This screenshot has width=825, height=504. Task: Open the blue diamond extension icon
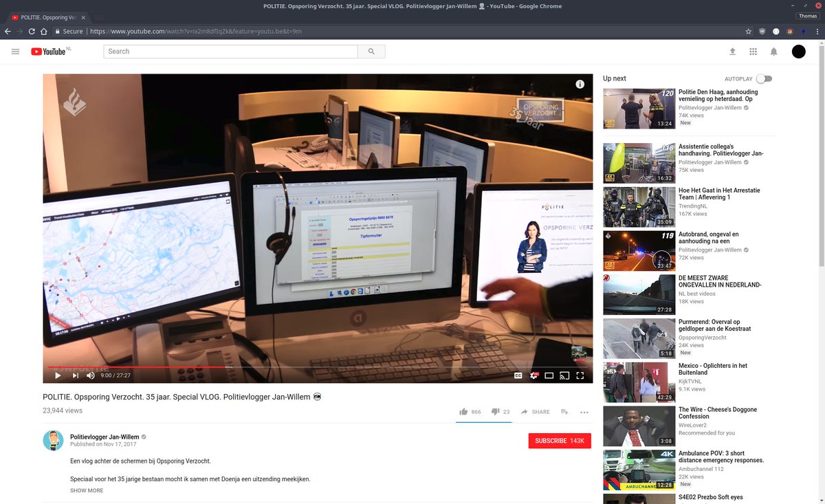(x=803, y=31)
